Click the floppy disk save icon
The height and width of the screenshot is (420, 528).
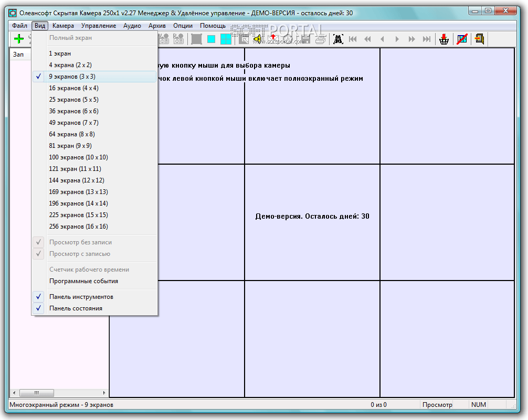(x=306, y=39)
